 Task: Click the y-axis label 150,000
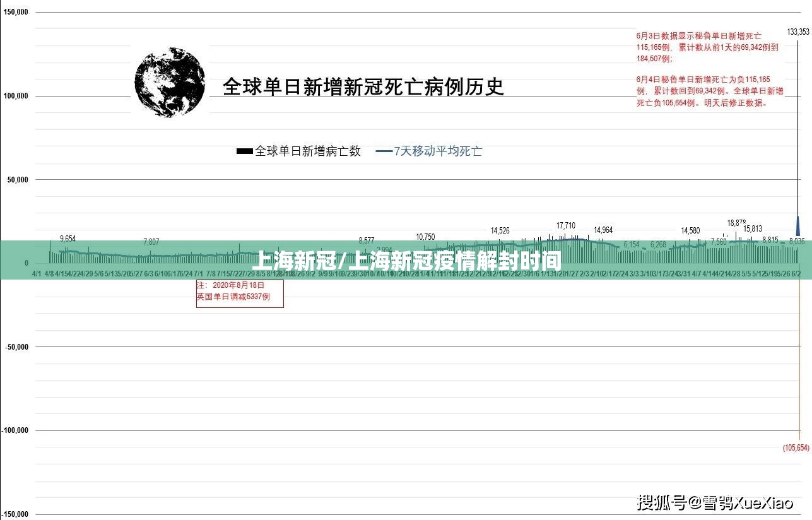[x=16, y=13]
